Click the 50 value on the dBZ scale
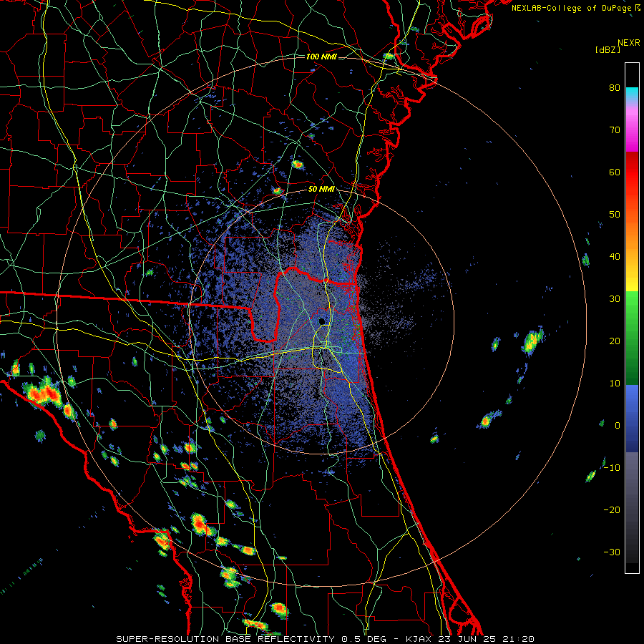The width and height of the screenshot is (644, 644). (x=615, y=215)
